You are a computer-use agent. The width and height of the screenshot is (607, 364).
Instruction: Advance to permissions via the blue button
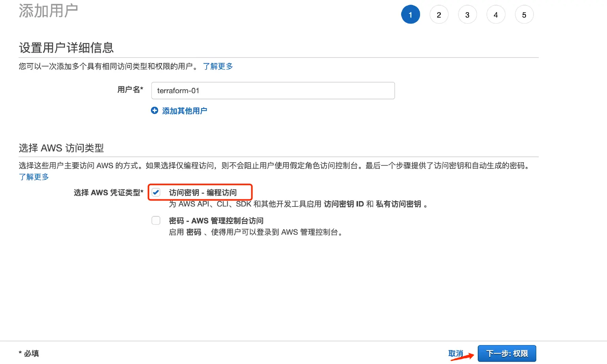tap(507, 353)
